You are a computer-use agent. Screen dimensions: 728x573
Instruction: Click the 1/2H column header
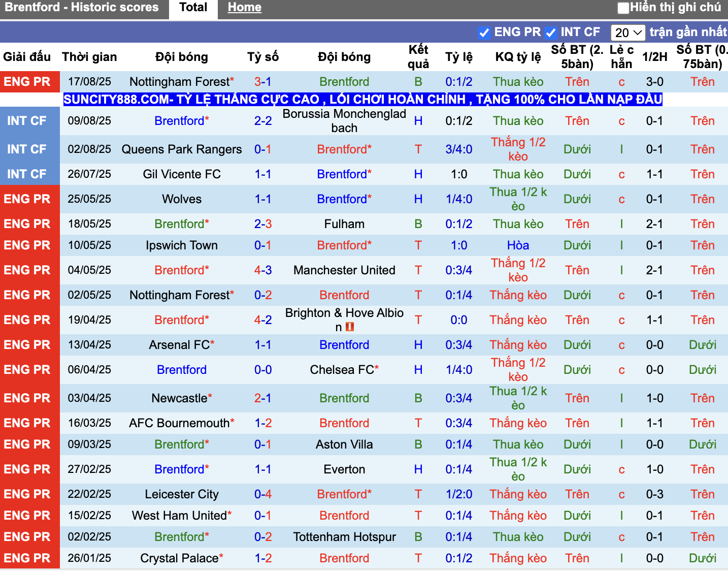655,57
